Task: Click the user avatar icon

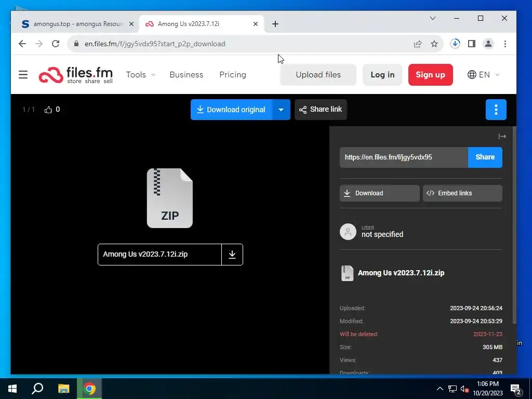Action: [348, 232]
